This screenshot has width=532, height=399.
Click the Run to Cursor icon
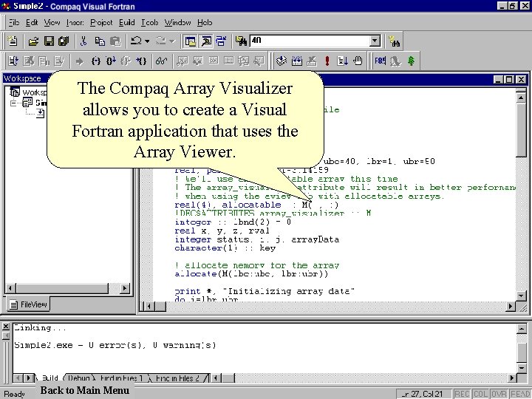pyautogui.click(x=141, y=61)
